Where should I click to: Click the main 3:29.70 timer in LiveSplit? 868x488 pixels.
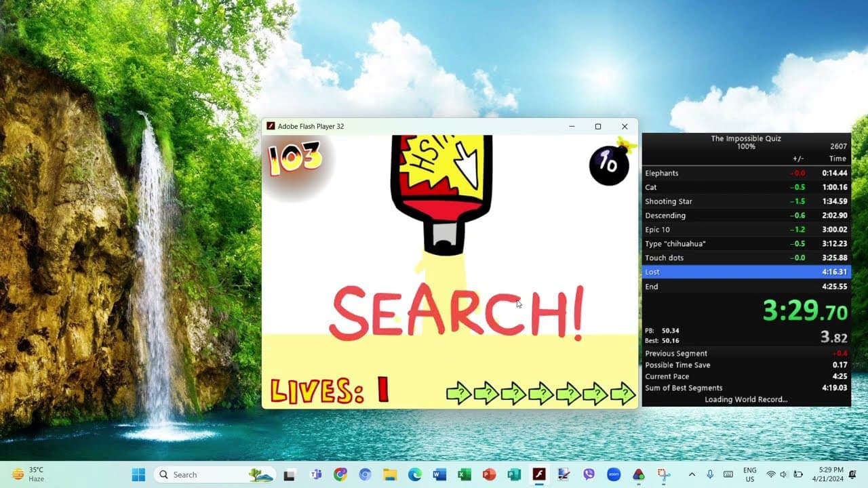click(x=805, y=312)
